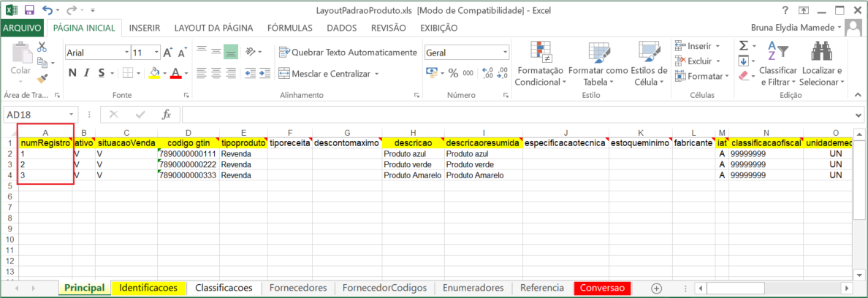This screenshot has height=298, width=868.
Task: Open the ARQUIVO file tab
Action: (x=22, y=28)
